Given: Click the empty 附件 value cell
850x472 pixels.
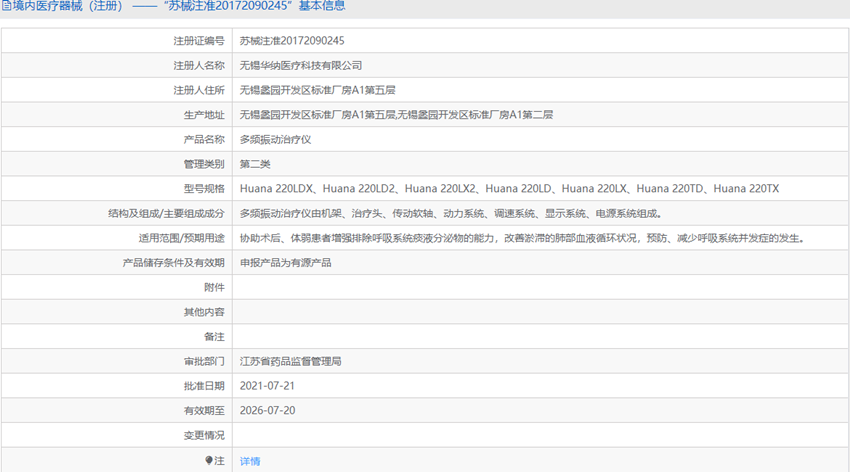Looking at the screenshot, I should [540, 287].
